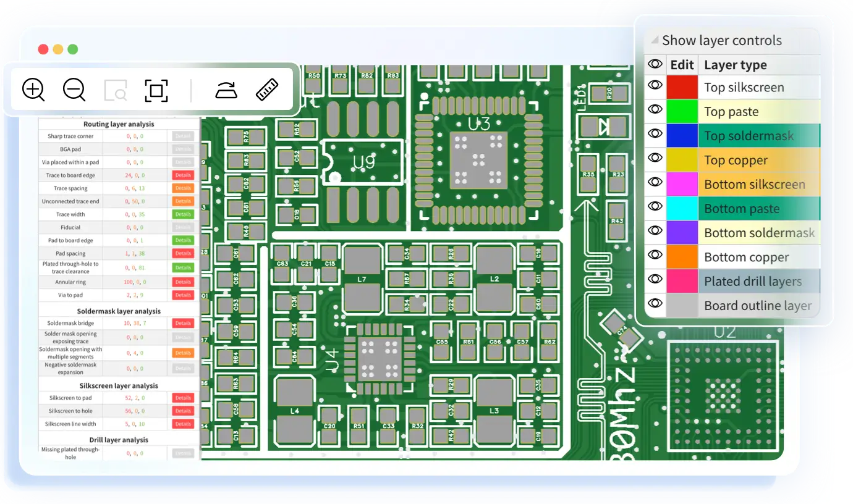Toggle Board outline layer visibility
This screenshot has height=504, width=853.
click(x=655, y=304)
